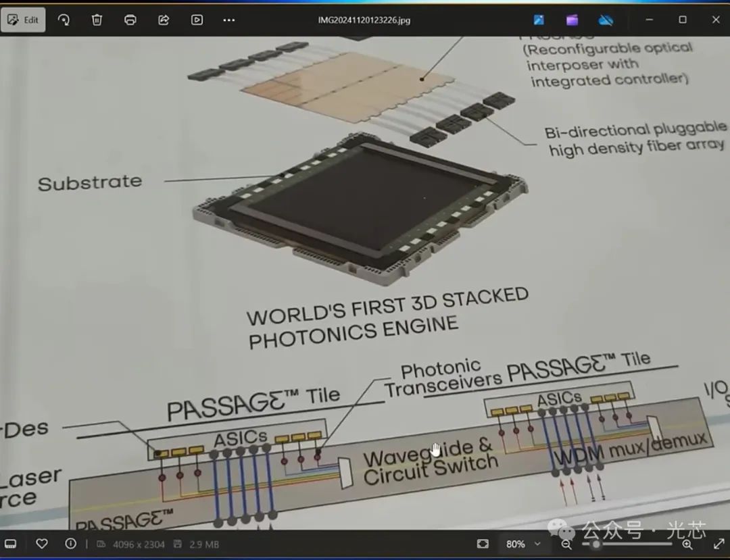Minimize the Photos window
The image size is (730, 560).
pyautogui.click(x=649, y=20)
